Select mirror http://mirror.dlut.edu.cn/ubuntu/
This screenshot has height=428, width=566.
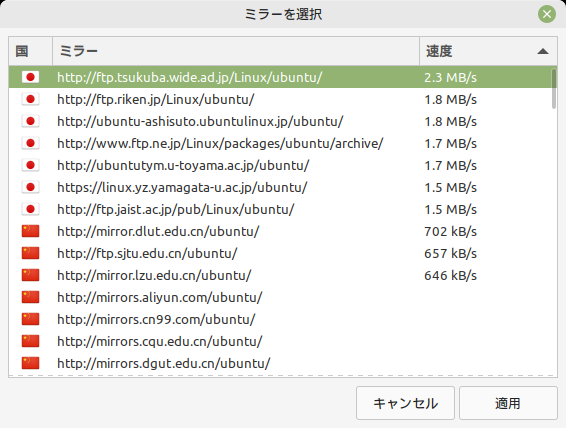click(283, 231)
